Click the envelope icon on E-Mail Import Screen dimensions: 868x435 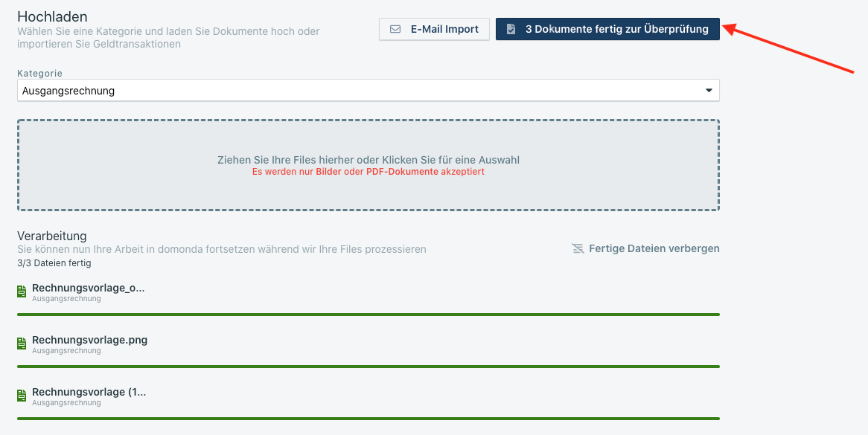pyautogui.click(x=395, y=29)
